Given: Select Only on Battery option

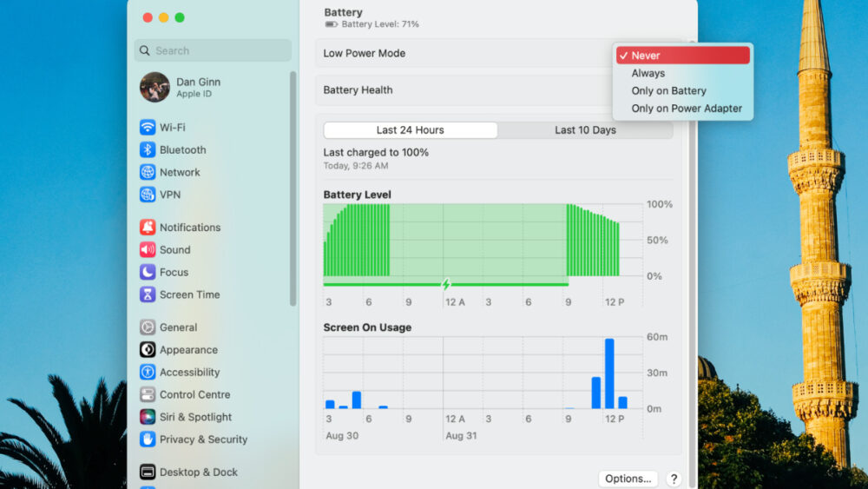Looking at the screenshot, I should pos(682,91).
